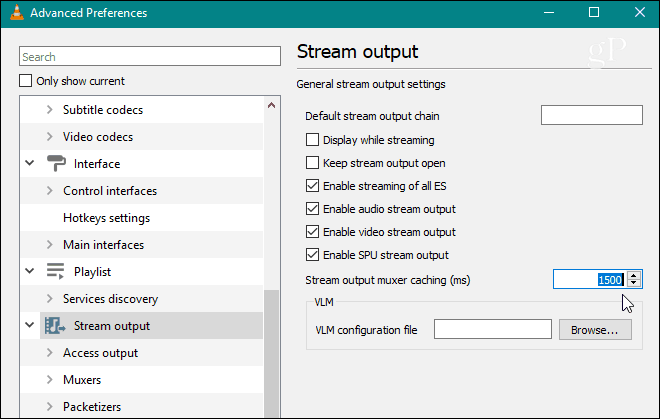Expand the Access output node

coord(50,352)
